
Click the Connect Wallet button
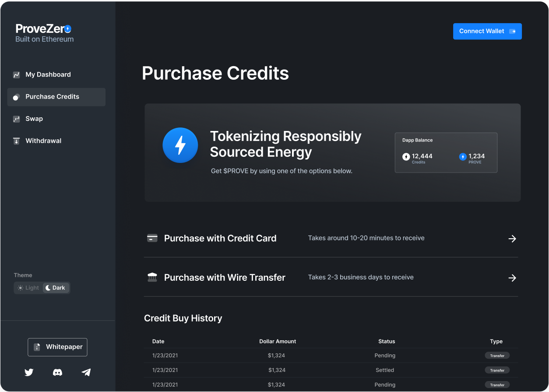487,31
